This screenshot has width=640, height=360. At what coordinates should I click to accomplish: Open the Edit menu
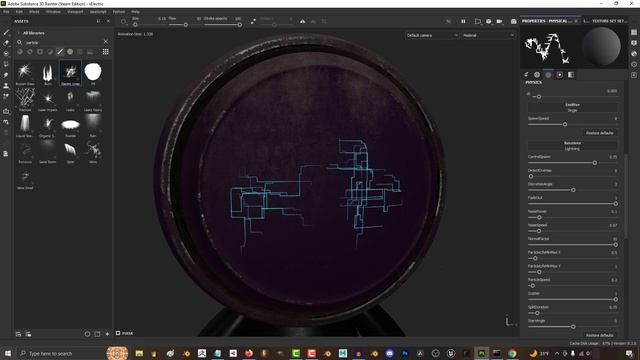pos(19,12)
